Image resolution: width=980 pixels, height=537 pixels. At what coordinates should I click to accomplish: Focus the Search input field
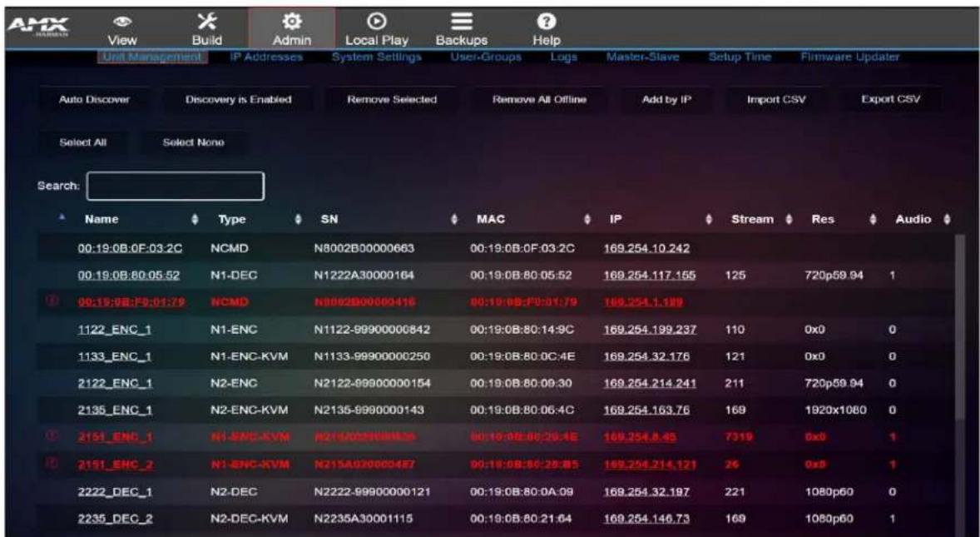point(176,186)
